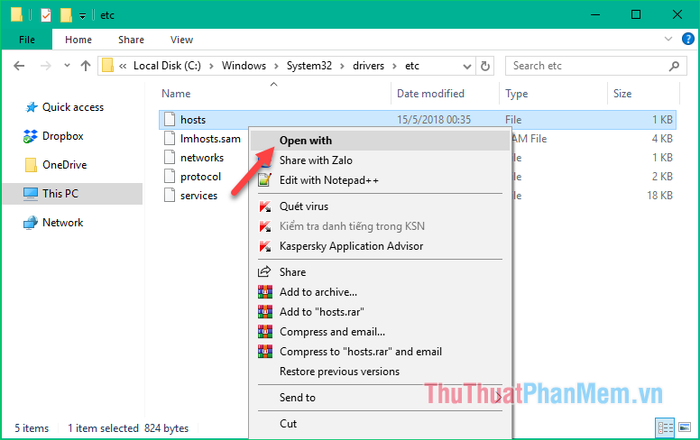The image size is (700, 440).
Task: Click the Up one level arrow
Action: coord(84,66)
